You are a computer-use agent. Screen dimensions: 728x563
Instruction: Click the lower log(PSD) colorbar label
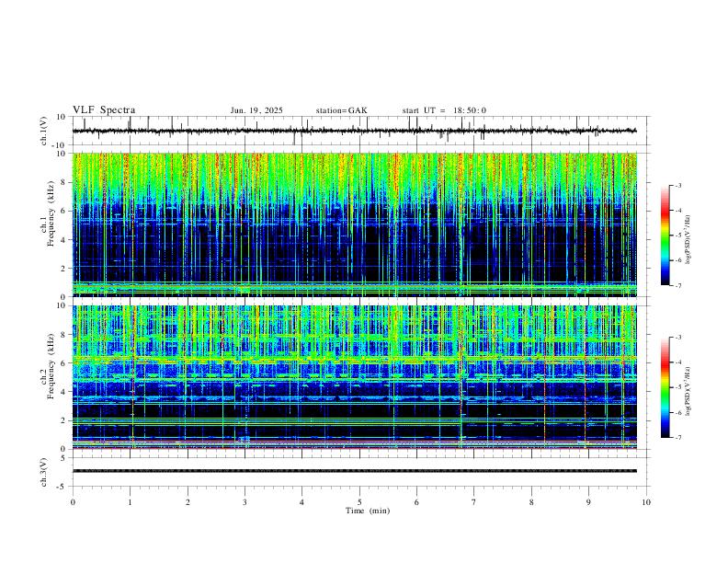point(688,392)
